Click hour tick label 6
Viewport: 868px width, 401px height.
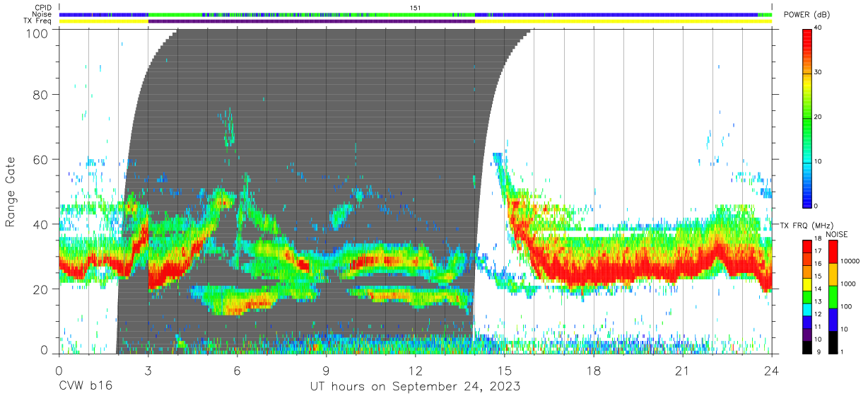click(237, 371)
